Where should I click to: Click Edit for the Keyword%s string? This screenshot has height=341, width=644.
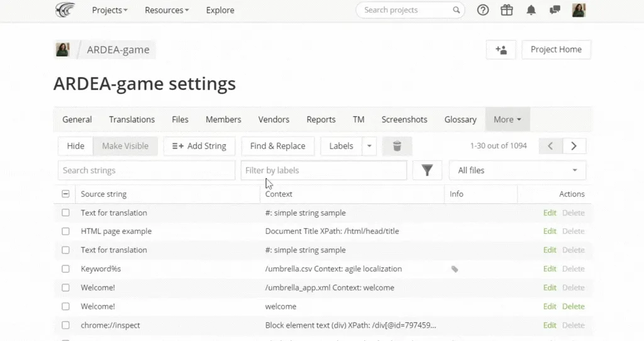point(550,269)
